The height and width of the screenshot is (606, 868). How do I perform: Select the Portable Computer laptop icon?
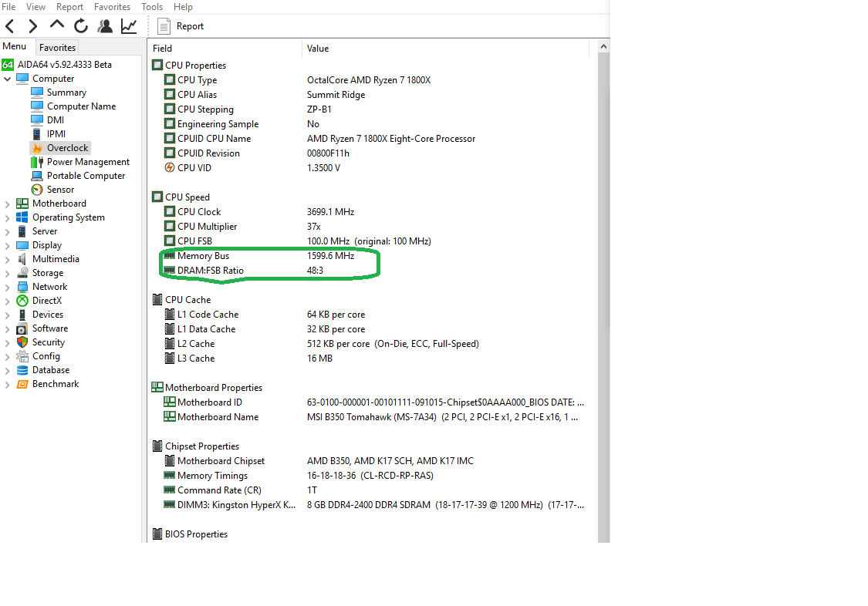pyautogui.click(x=37, y=175)
